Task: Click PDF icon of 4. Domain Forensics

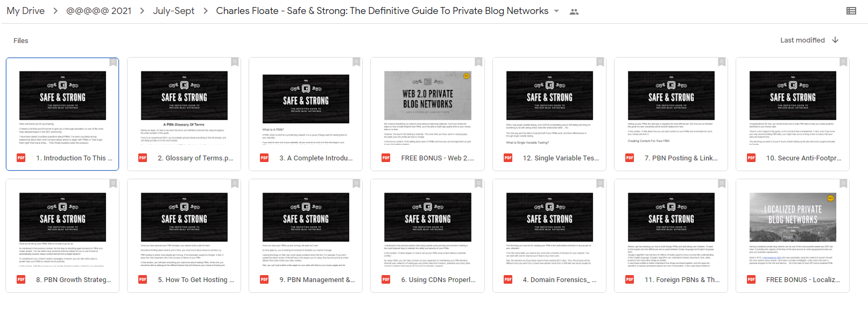Action: point(508,279)
